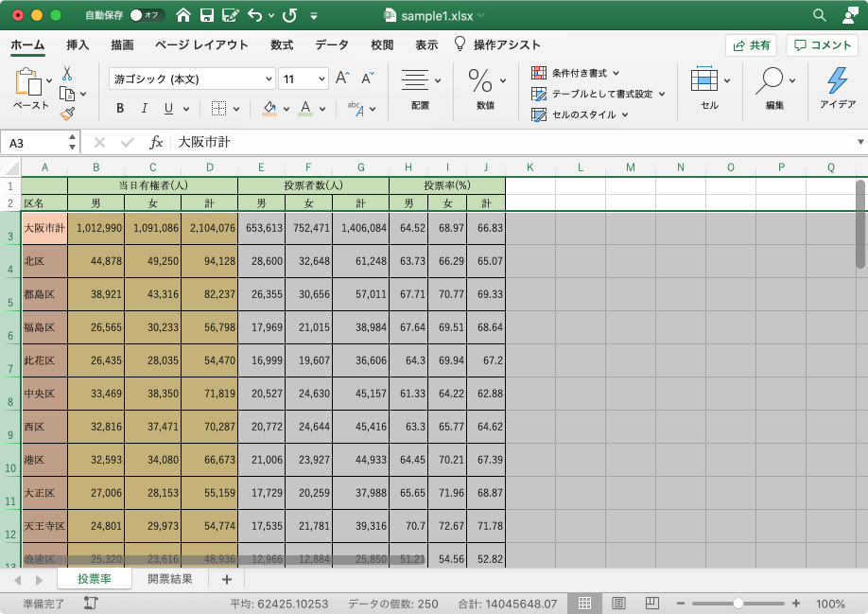
Task: Click the Format Painter brush icon
Action: click(67, 114)
